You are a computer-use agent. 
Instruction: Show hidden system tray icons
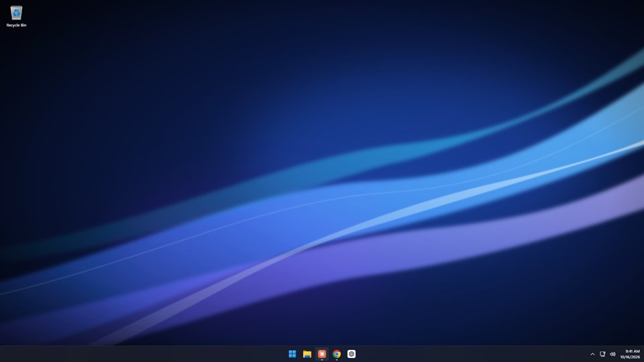coord(592,354)
